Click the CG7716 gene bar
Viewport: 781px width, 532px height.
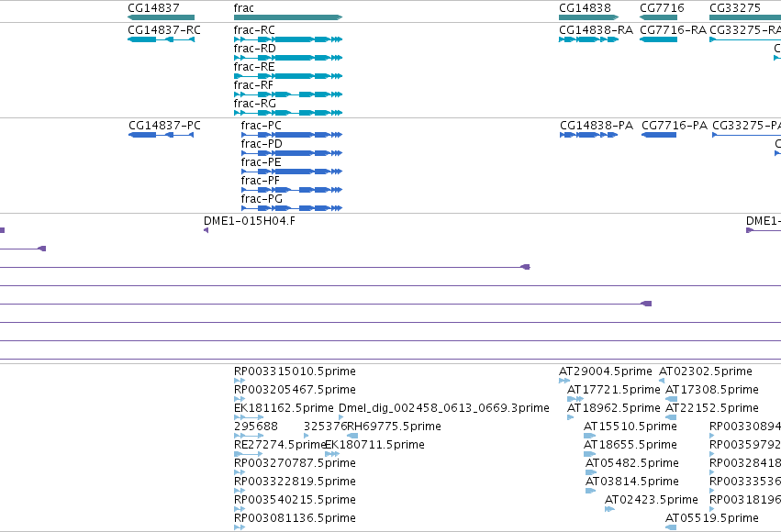point(658,17)
